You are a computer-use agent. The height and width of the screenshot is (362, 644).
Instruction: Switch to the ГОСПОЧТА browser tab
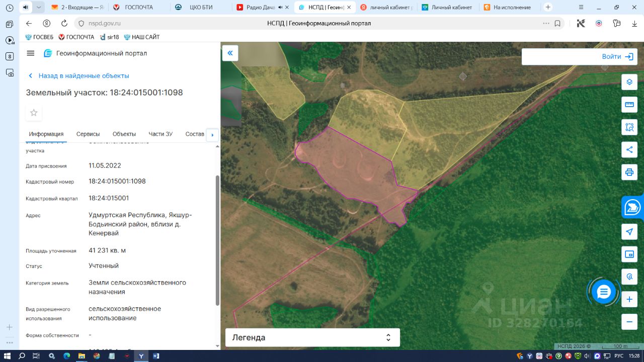pos(138,8)
